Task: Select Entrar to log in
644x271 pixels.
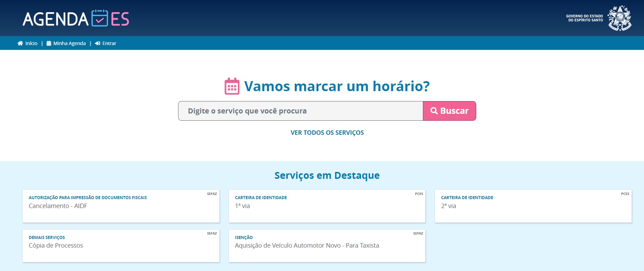Action: pos(109,43)
